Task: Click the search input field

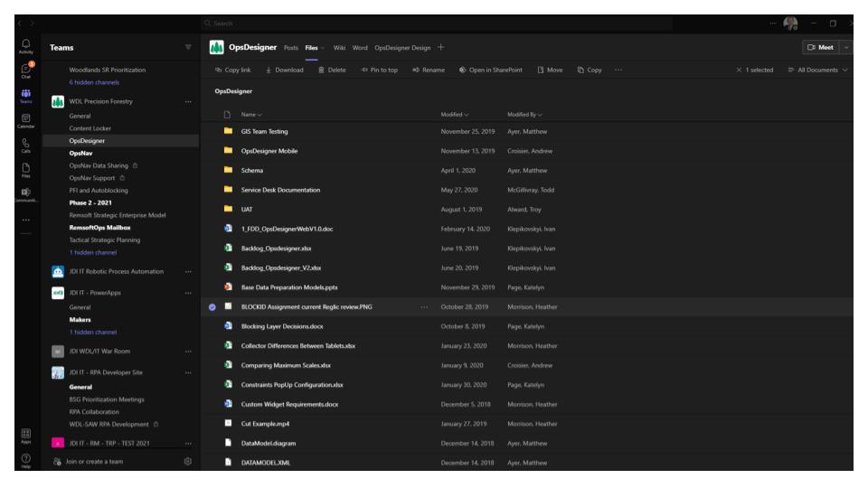Action: 438,23
